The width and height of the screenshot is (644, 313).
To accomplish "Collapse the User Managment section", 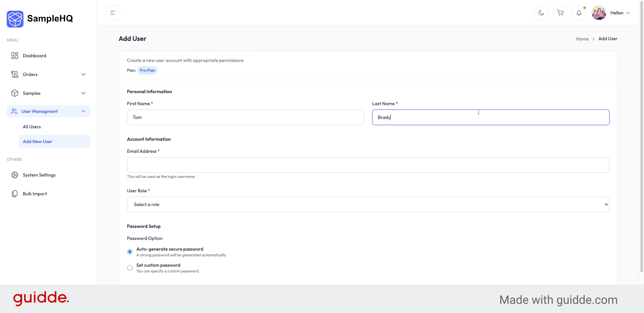I will (x=84, y=111).
